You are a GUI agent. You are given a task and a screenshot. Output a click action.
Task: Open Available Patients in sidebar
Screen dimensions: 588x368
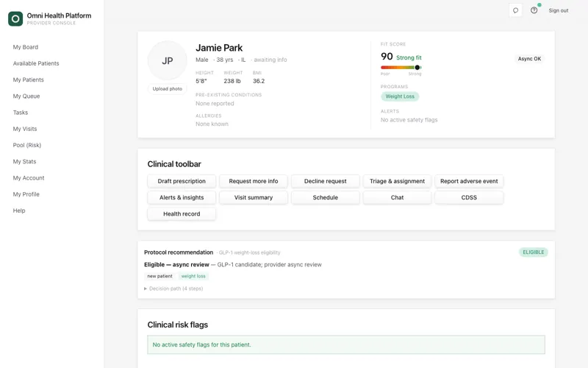[36, 63]
